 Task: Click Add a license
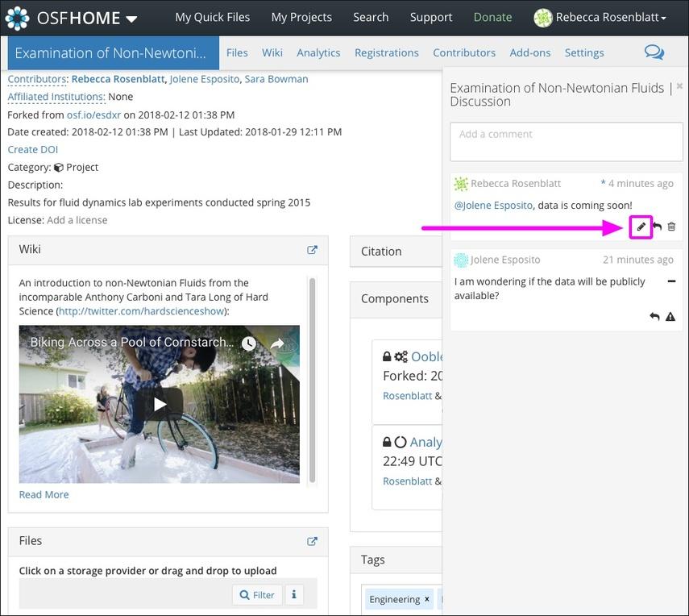pos(77,220)
